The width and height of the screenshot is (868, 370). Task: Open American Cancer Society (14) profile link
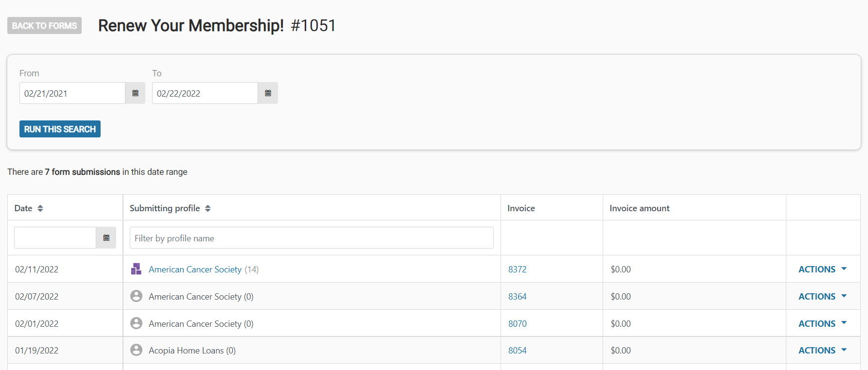(x=195, y=269)
